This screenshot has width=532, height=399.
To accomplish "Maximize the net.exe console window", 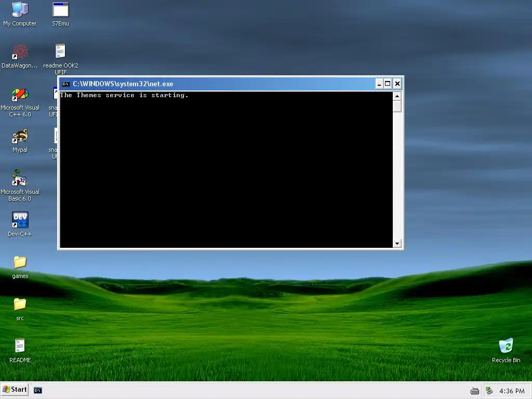I will (388, 84).
